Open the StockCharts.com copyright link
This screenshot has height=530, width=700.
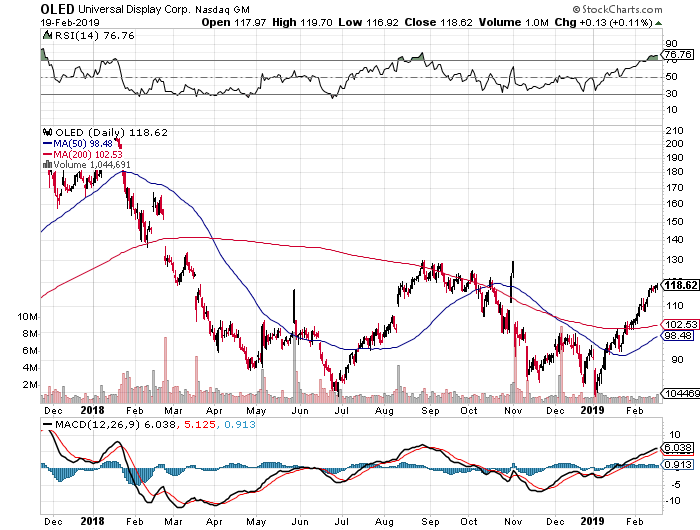click(x=617, y=9)
